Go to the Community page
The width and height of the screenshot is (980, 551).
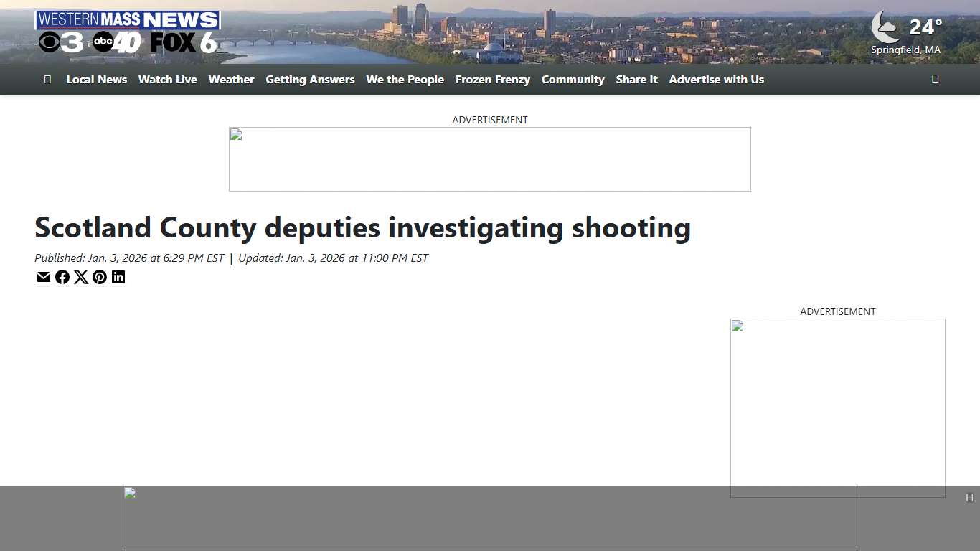tap(573, 79)
